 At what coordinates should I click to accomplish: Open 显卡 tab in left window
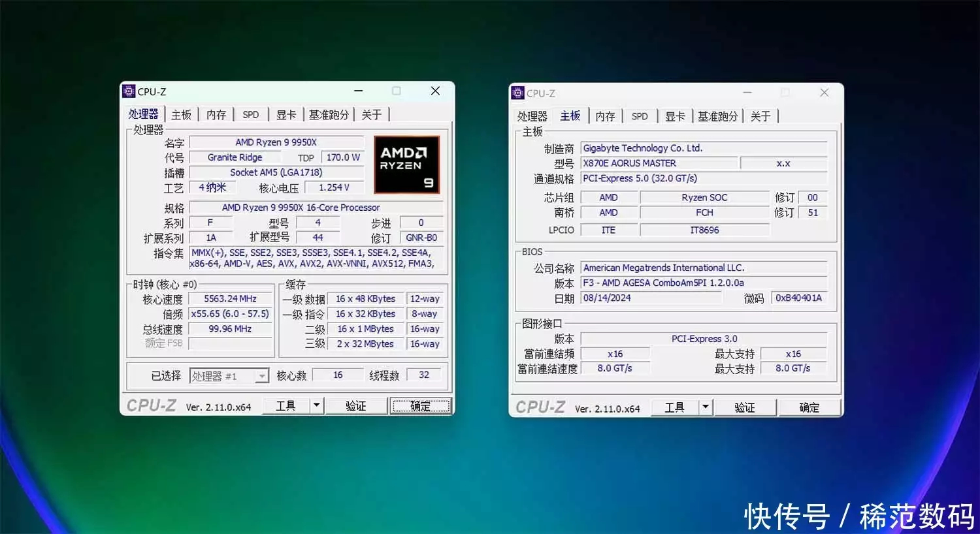[286, 115]
